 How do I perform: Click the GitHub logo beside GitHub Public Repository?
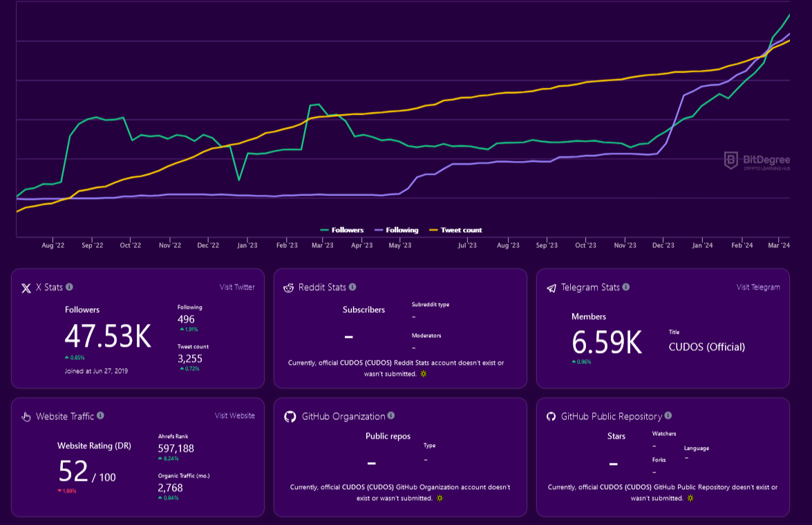(551, 417)
